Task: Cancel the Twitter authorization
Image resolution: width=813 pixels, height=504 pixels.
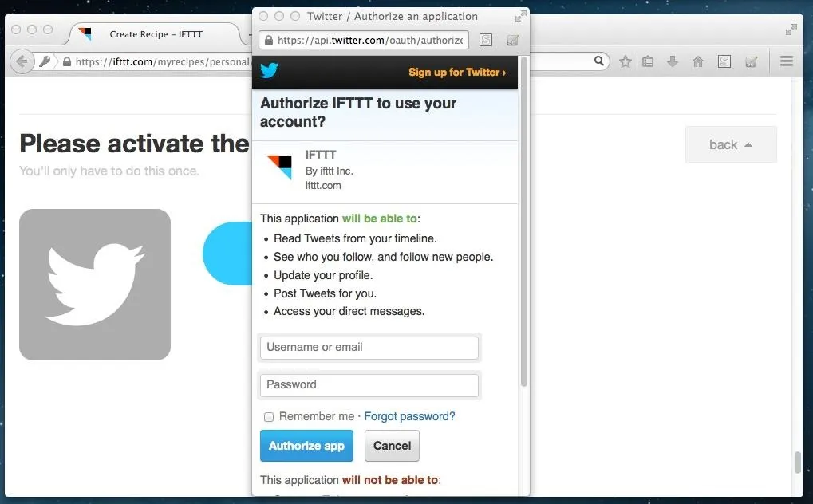Action: (392, 446)
